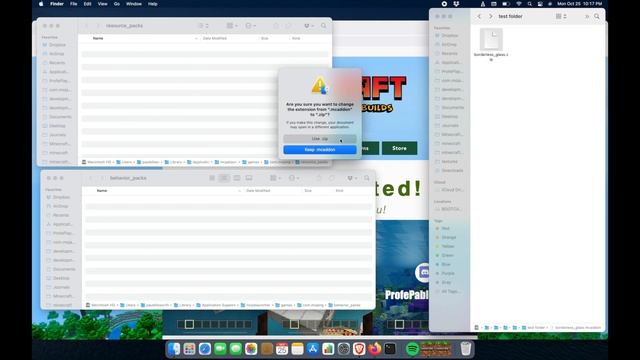Open Dropbox toolbar menu in behavior_packs window
Image resolution: width=640 pixels, height=360 pixels.
(x=352, y=178)
